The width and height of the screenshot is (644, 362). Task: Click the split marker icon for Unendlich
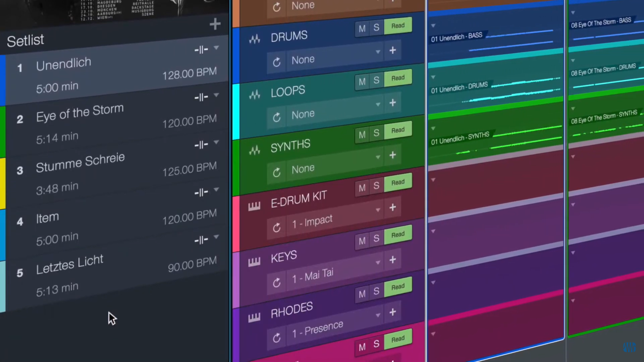coord(201,50)
